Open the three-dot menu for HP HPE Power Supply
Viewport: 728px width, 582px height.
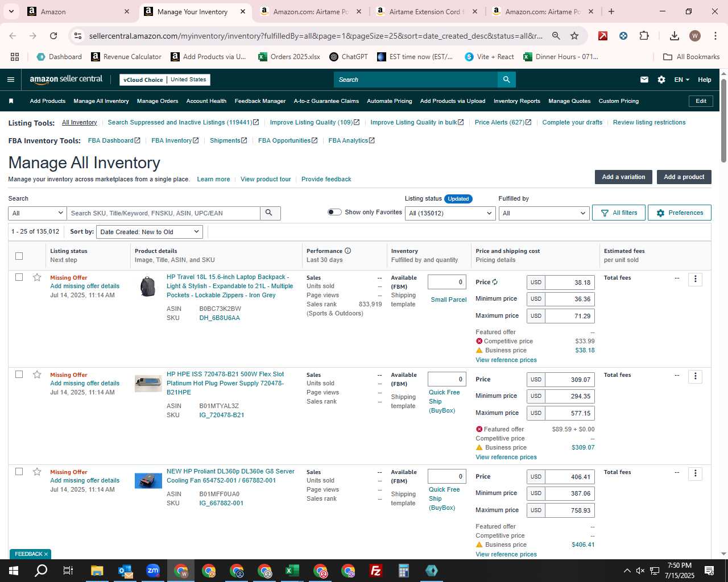coord(695,376)
